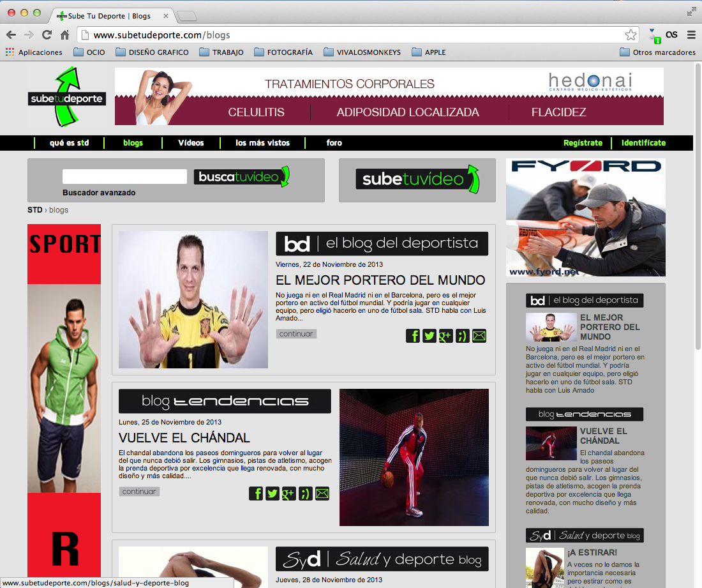The image size is (702, 588).
Task: Click the subetudeporte logo
Action: (x=67, y=97)
